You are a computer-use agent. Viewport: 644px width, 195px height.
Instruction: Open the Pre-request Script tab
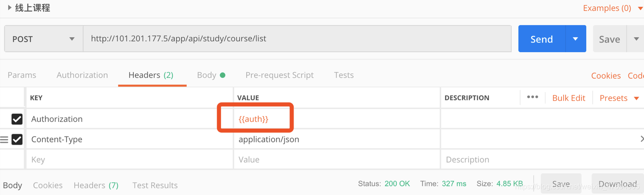pos(279,75)
